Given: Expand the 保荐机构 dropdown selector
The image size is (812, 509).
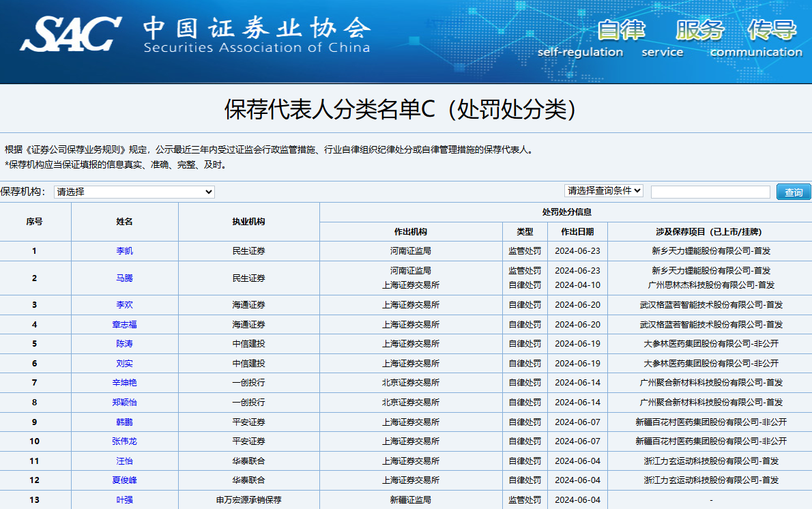Looking at the screenshot, I should coord(134,192).
